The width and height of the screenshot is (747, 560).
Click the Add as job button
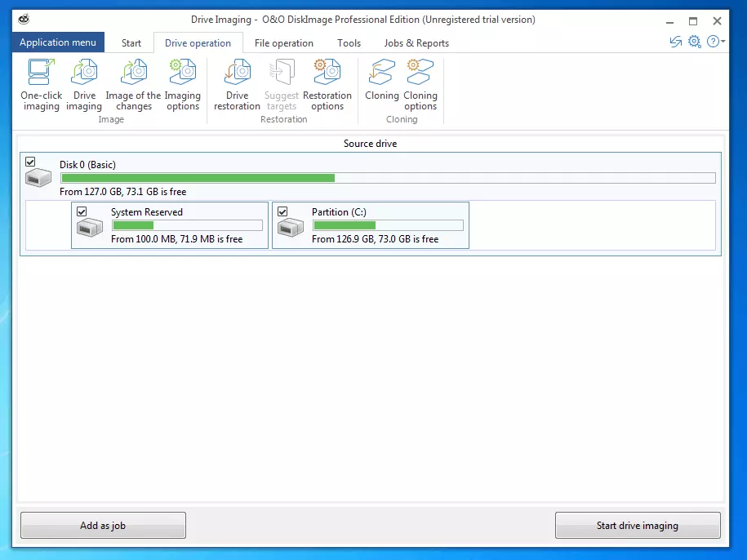tap(103, 525)
